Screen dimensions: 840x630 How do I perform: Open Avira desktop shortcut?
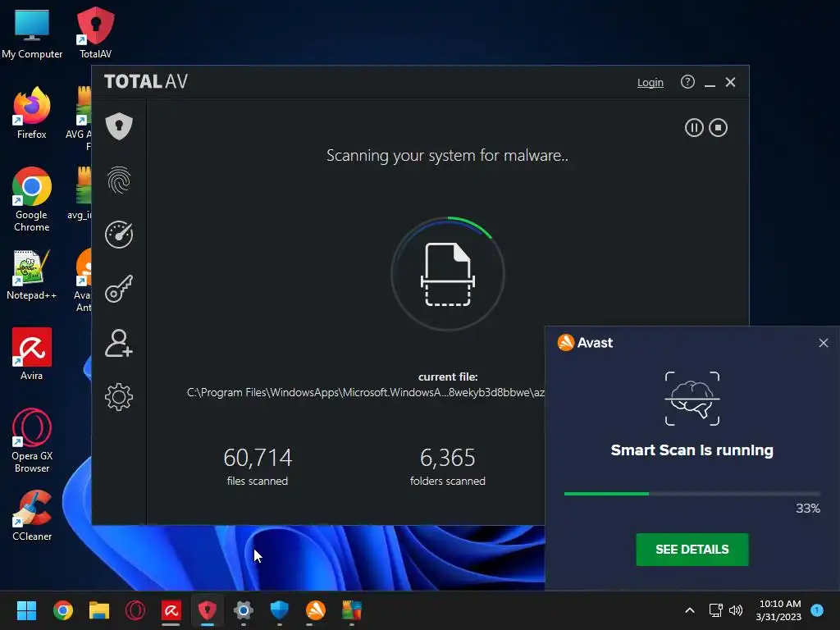click(x=32, y=354)
